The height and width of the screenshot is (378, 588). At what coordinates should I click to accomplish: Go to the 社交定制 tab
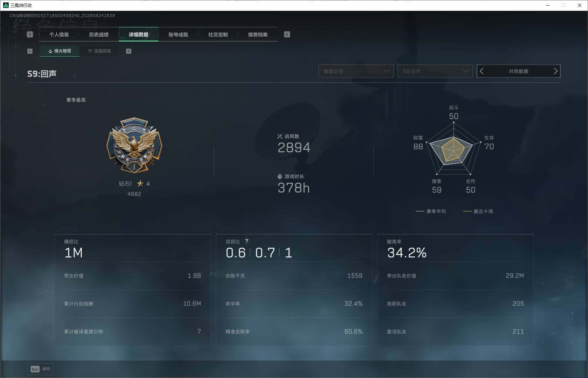pyautogui.click(x=218, y=35)
